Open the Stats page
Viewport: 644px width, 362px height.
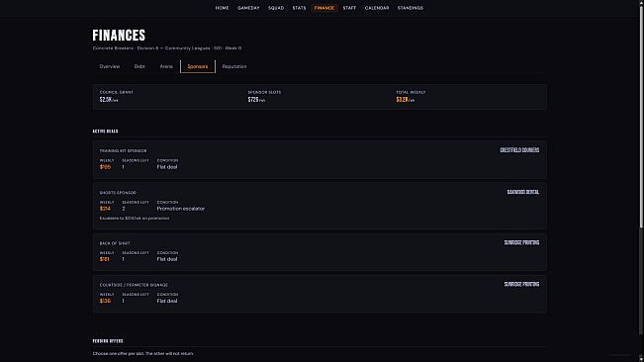click(299, 8)
